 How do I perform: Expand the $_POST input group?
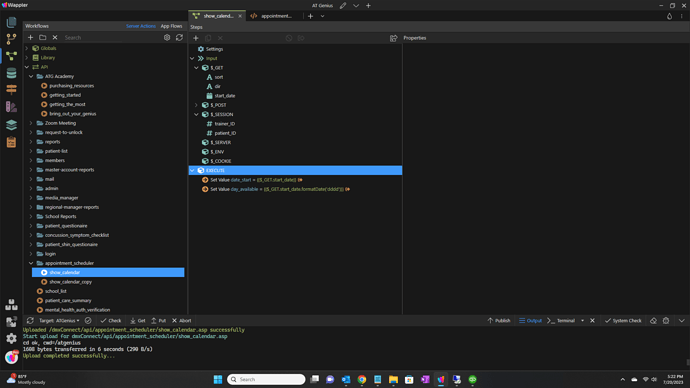196,105
